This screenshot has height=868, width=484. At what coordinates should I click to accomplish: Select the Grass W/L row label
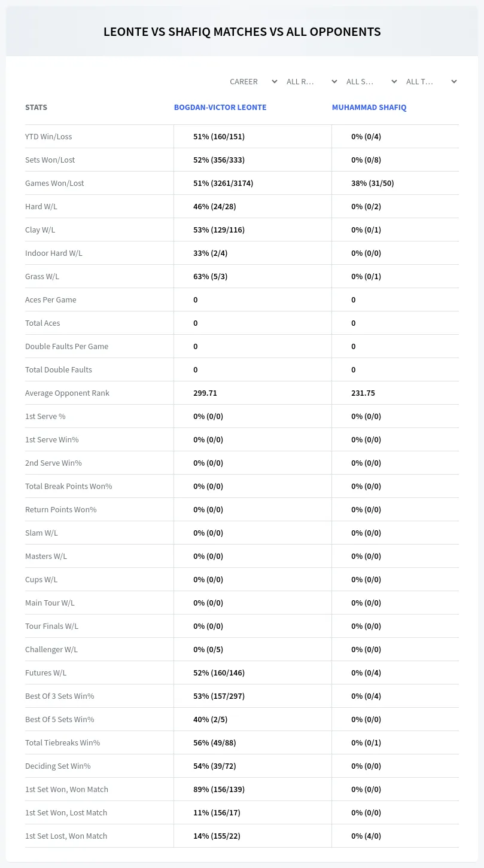pos(42,276)
